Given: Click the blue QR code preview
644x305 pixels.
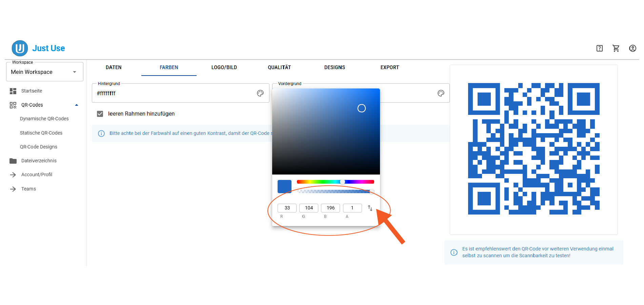Looking at the screenshot, I should point(534,149).
